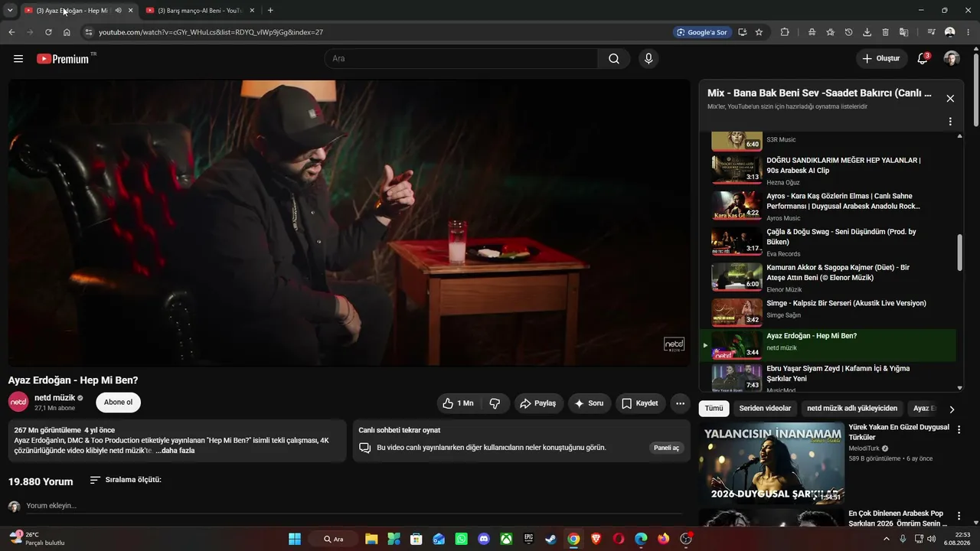The image size is (980, 551).
Task: Open the Chrome tab search dropdown
Action: coord(10,11)
